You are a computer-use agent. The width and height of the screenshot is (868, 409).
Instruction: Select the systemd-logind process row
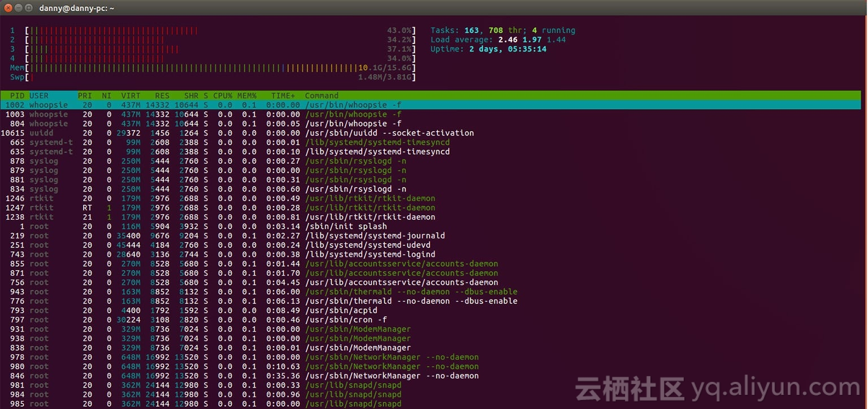point(431,254)
